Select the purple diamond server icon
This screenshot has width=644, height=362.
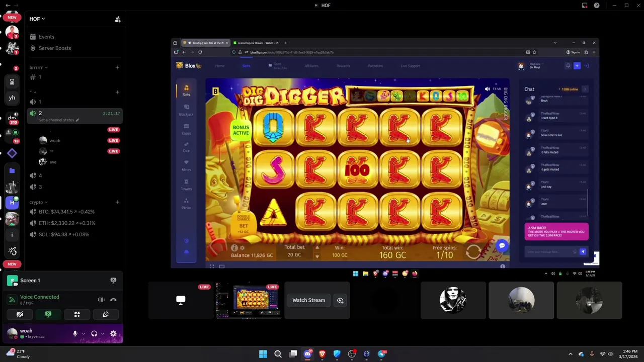[12, 154]
